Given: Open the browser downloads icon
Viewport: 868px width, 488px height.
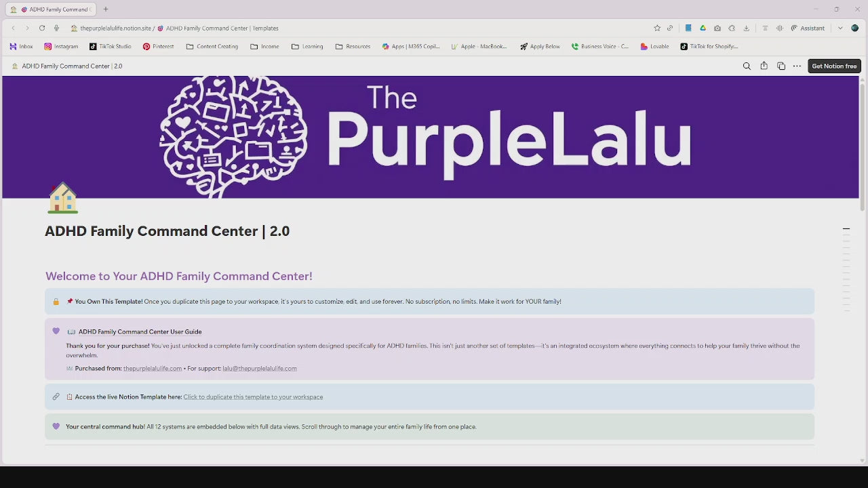Looking at the screenshot, I should click(747, 28).
